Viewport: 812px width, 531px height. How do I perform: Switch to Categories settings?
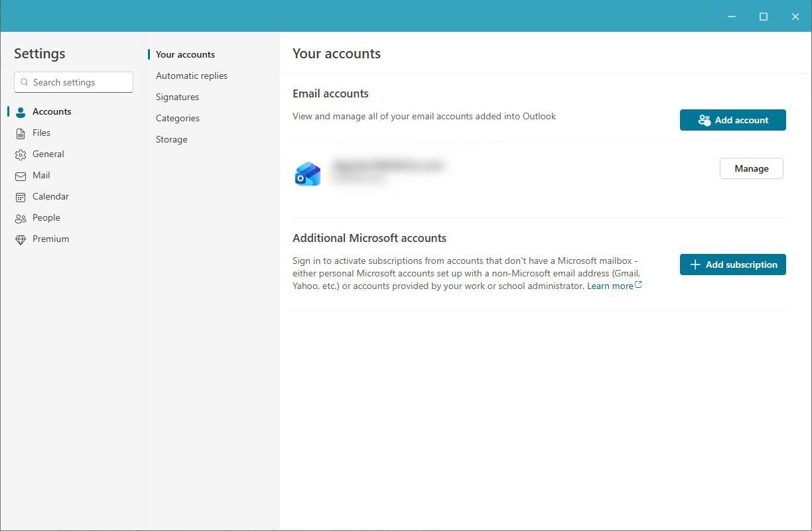pos(178,118)
